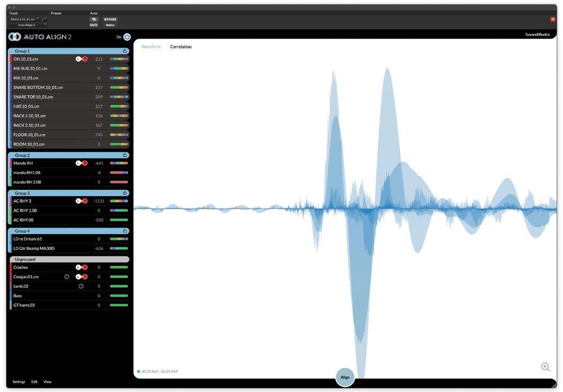Click the Auto Align 2 logo icon
Viewport: 563px width, 392px height.
[15, 37]
